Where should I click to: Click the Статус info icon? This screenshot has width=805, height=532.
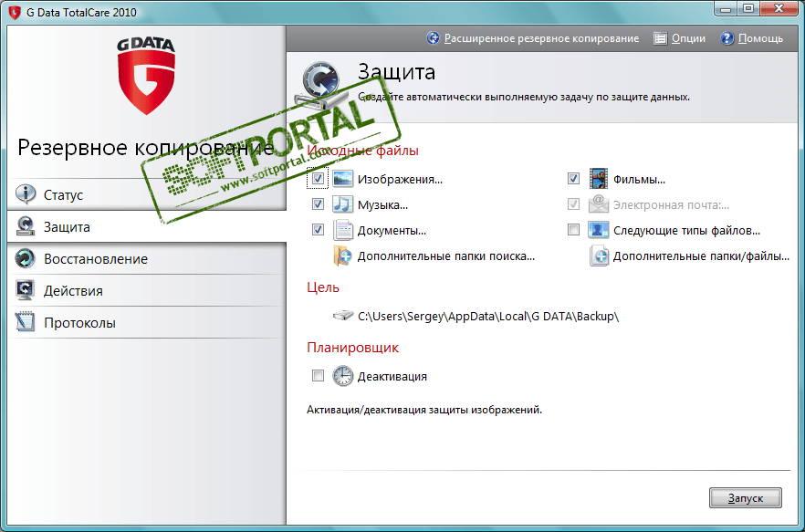(x=26, y=194)
